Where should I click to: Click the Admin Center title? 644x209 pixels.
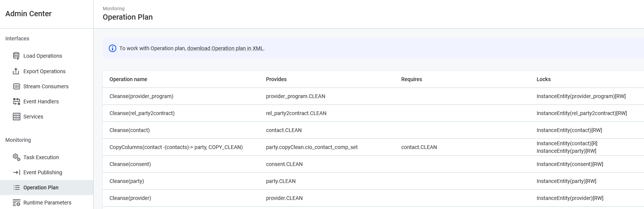[x=28, y=14]
